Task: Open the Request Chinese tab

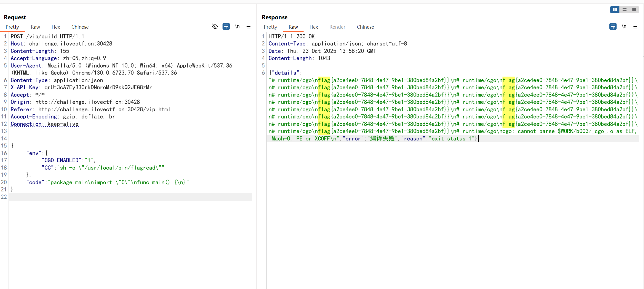Action: pos(80,27)
